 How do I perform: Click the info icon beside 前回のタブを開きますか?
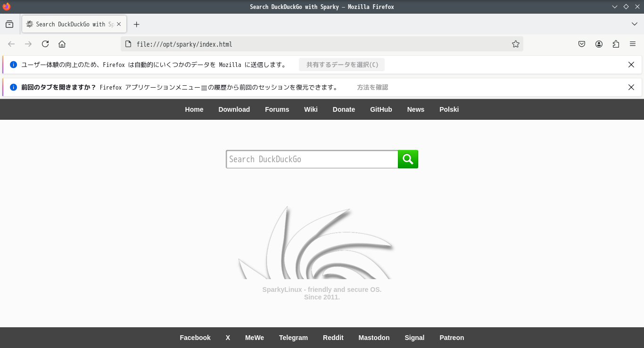coord(13,87)
